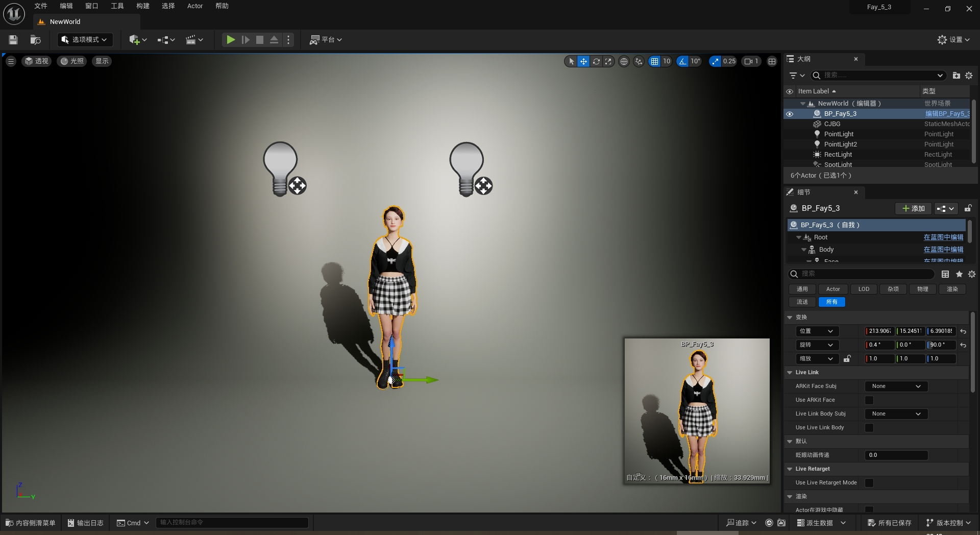
Task: Start play-in-editor with green Play button
Action: pos(231,40)
